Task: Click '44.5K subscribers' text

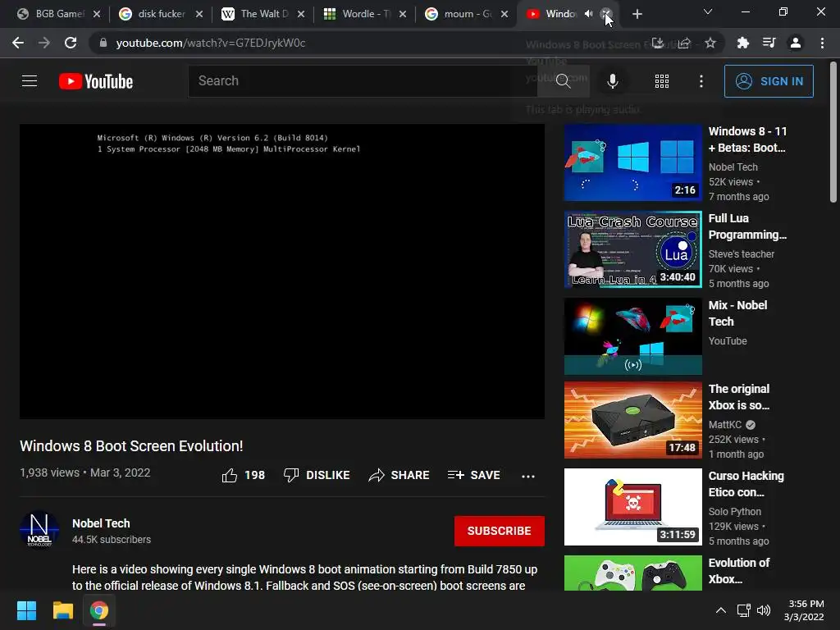Action: pyautogui.click(x=112, y=540)
